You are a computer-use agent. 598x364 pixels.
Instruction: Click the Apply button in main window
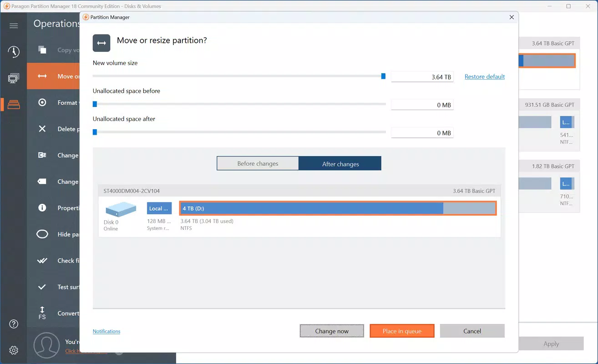click(x=551, y=344)
